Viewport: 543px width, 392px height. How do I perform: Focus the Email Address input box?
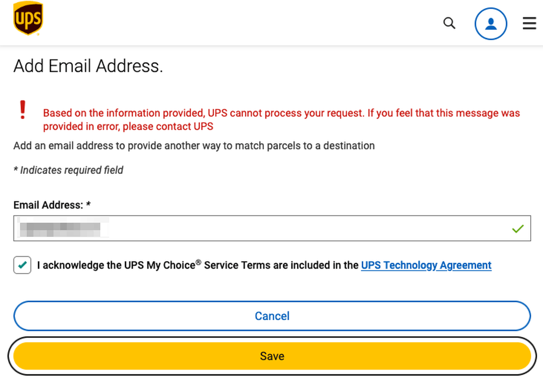[x=300, y=228]
